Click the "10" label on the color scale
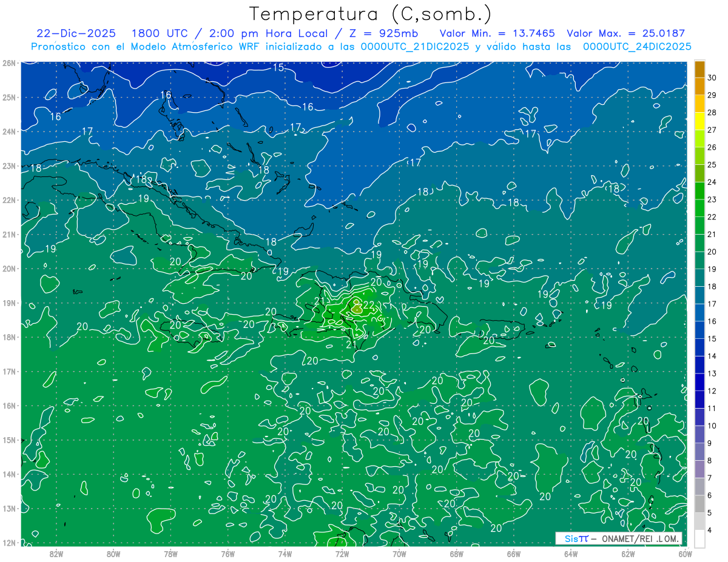 pos(712,426)
